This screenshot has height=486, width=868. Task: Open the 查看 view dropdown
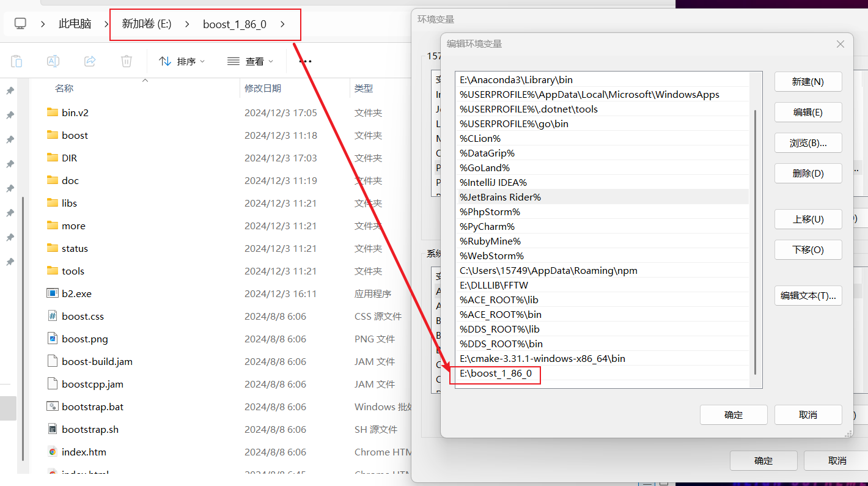pyautogui.click(x=250, y=61)
